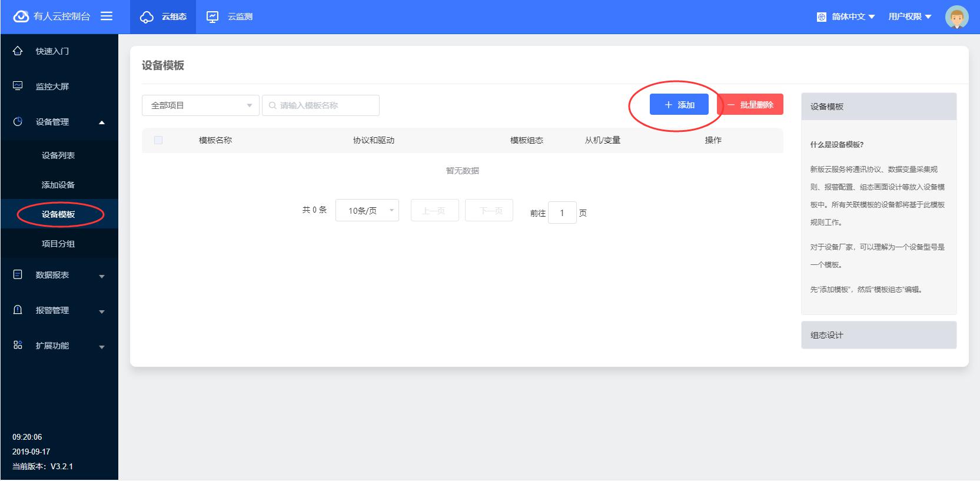
Task: Click the 设备模板 page title
Action: tap(163, 65)
